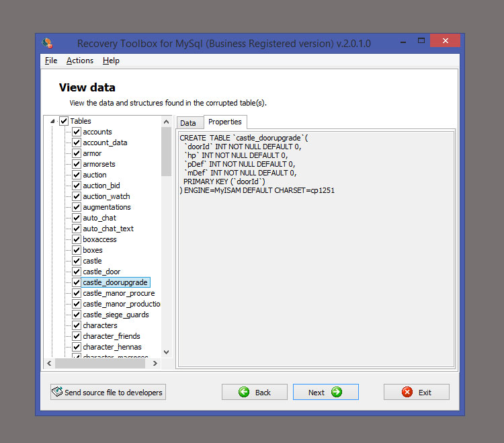Select the armor table
The height and width of the screenshot is (443, 504).
[x=92, y=153]
